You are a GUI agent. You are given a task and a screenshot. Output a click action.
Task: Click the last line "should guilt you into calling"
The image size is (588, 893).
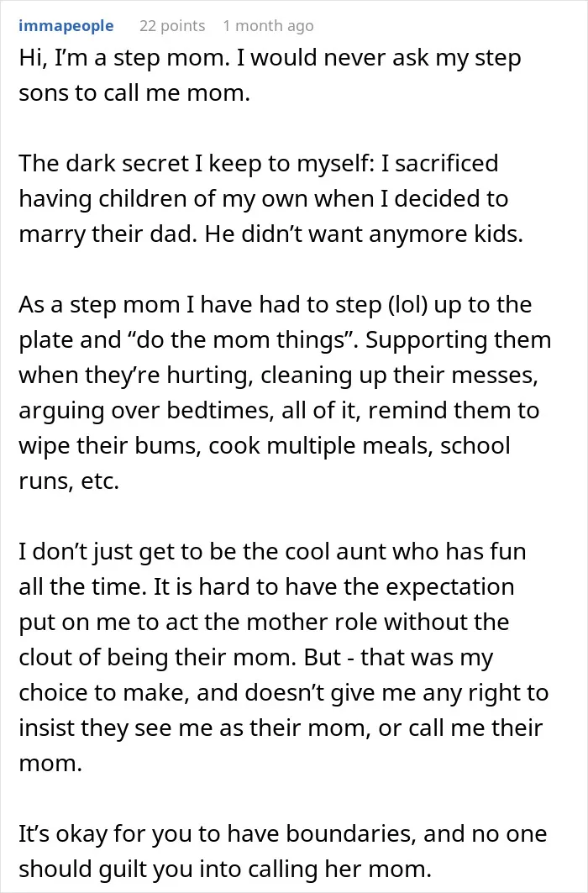pos(225,869)
